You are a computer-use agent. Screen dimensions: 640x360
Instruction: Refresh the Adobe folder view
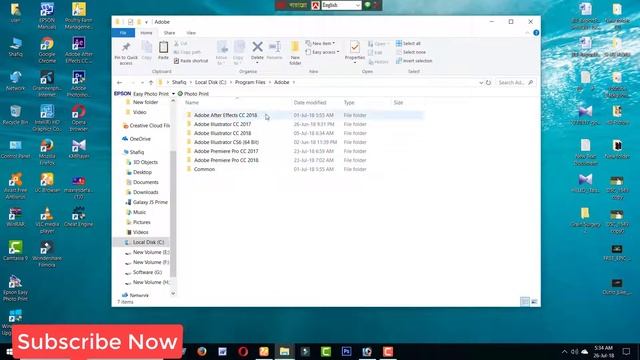[488, 82]
